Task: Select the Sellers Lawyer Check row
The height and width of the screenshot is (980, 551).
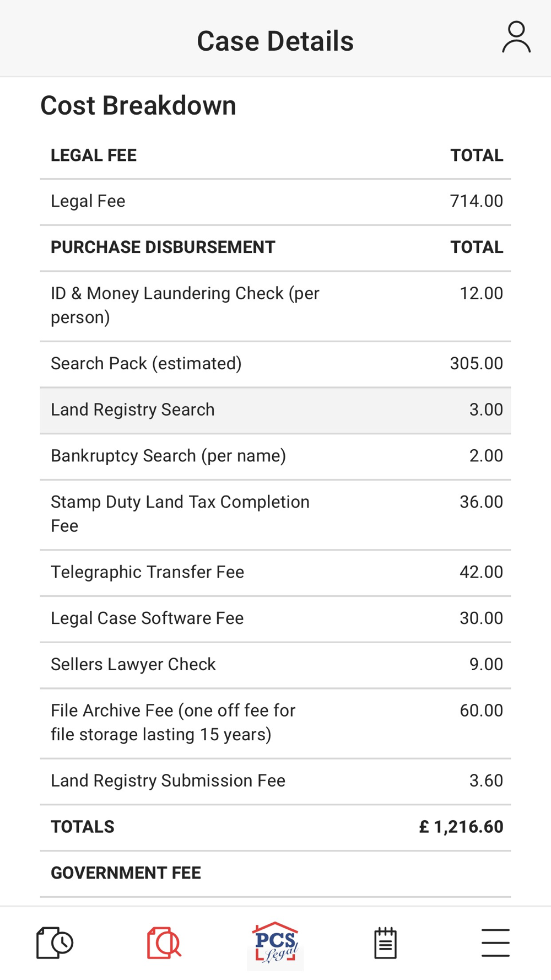Action: point(275,665)
